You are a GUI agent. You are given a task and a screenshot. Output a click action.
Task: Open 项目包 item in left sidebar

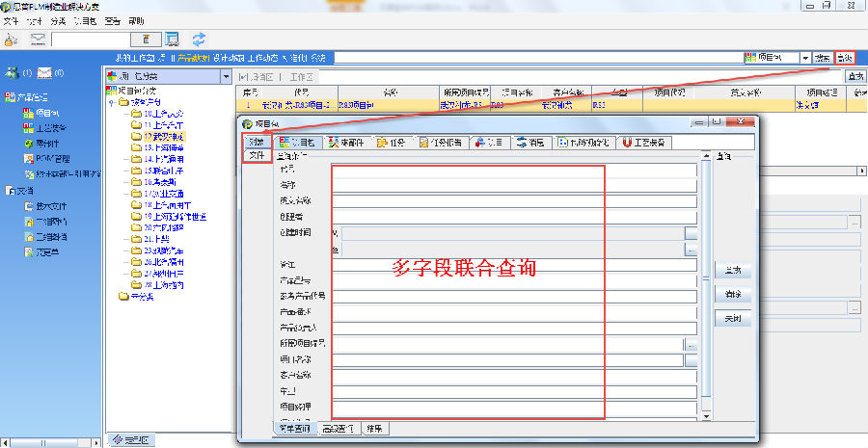coord(46,113)
